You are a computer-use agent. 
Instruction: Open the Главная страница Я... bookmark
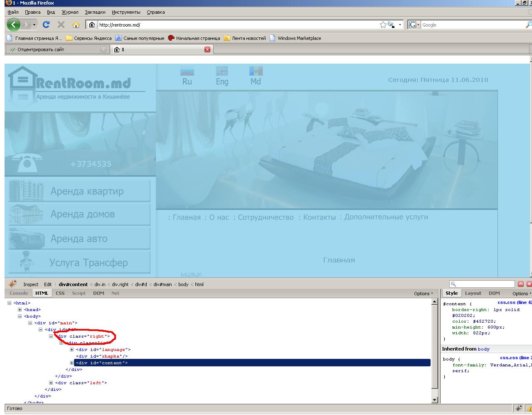tap(34, 38)
